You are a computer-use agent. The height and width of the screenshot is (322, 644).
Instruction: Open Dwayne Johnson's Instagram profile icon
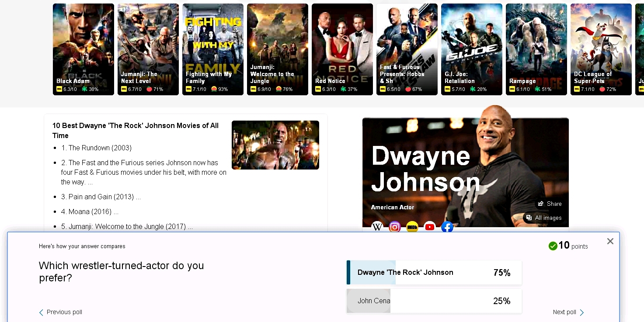point(395,227)
